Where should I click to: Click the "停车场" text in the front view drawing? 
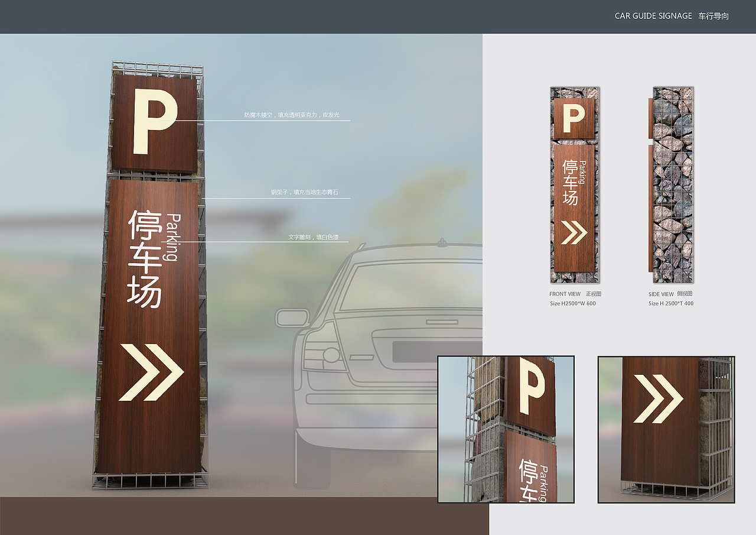click(x=570, y=182)
